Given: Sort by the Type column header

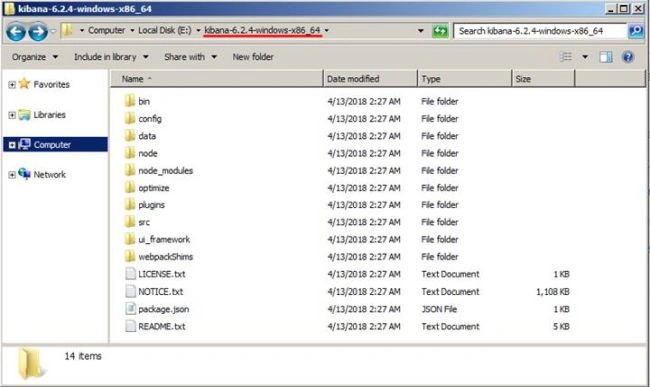Looking at the screenshot, I should point(465,79).
